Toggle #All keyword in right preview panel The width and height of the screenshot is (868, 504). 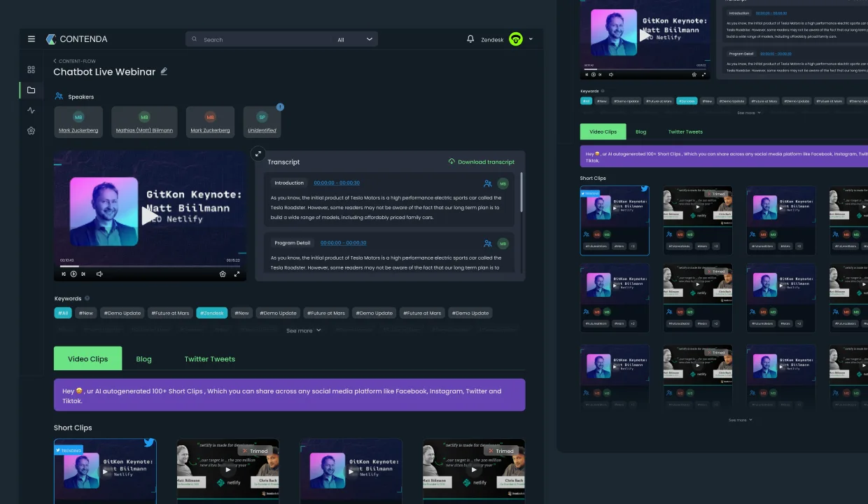coord(586,101)
